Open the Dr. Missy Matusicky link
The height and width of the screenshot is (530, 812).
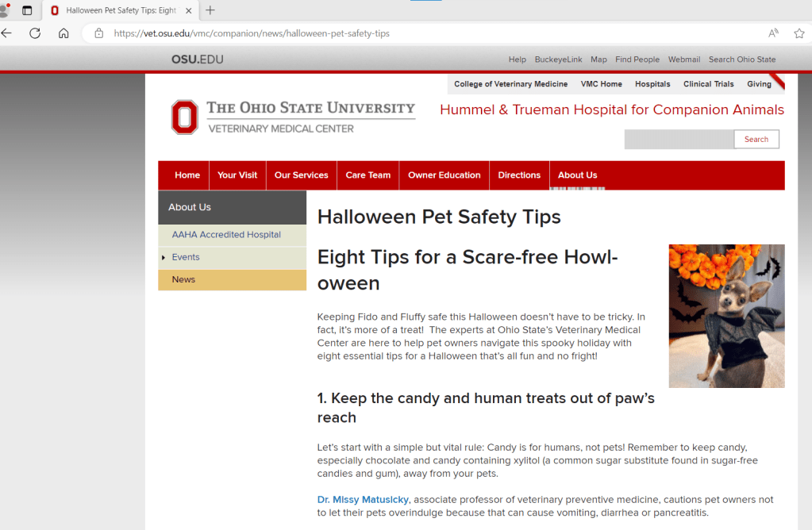363,500
